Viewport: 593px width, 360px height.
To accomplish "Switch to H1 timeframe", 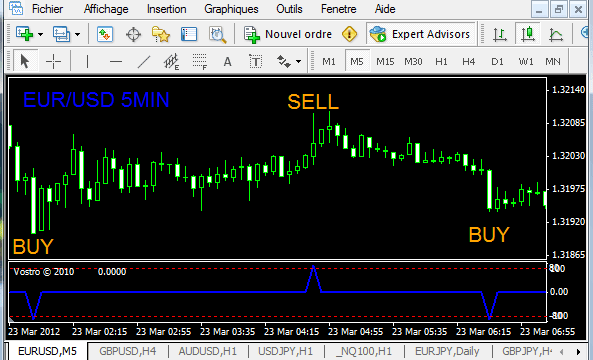I will click(441, 61).
